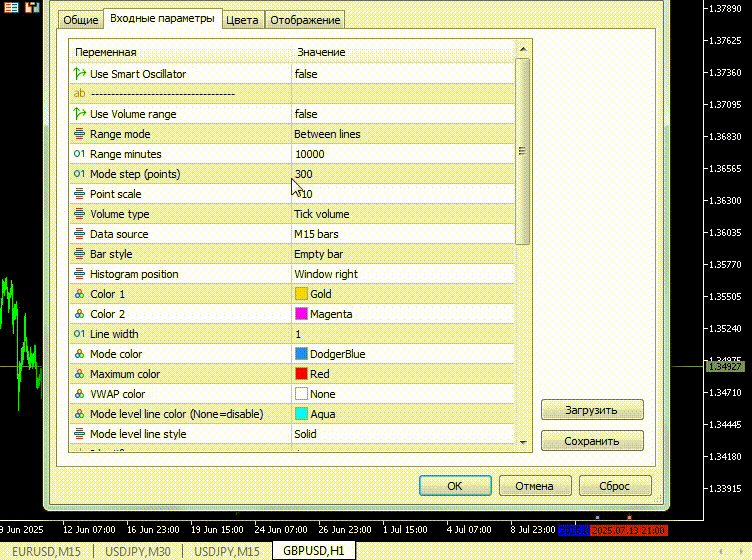752x560 pixels.
Task: Click the parameter list scrollbar thumb
Action: tap(522, 152)
